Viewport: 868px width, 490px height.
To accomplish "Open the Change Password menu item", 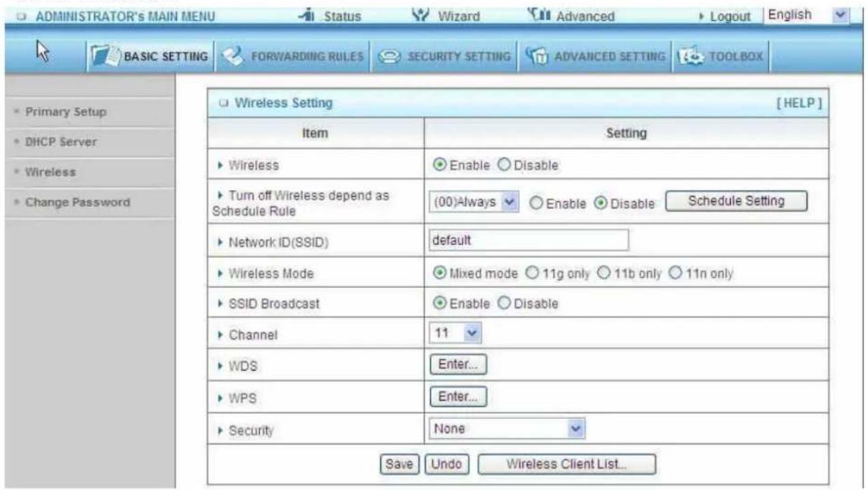I will click(x=76, y=202).
